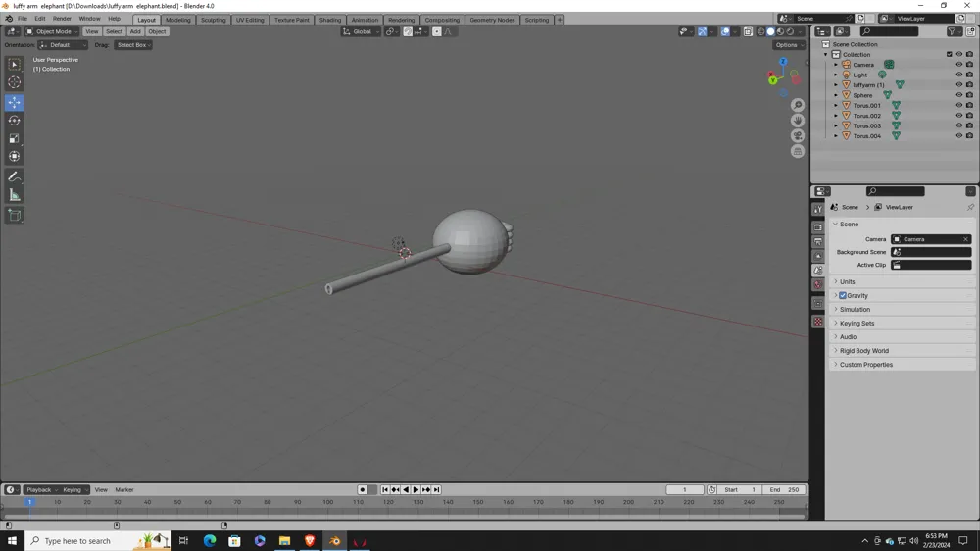Click the End frame field

point(785,490)
